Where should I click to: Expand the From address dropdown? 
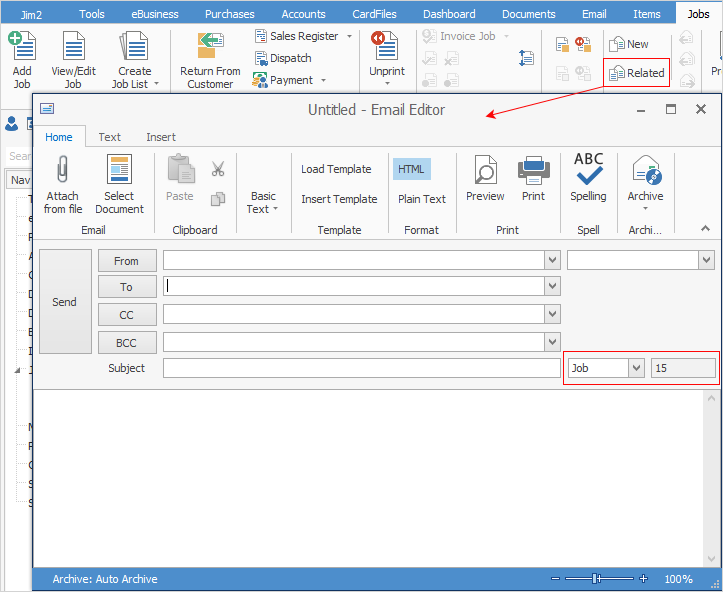[552, 260]
